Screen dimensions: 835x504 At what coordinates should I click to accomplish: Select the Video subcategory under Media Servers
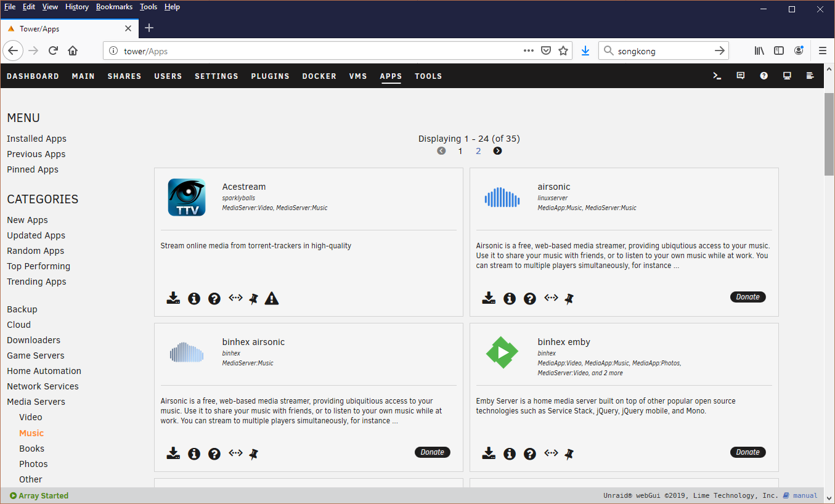pos(31,417)
